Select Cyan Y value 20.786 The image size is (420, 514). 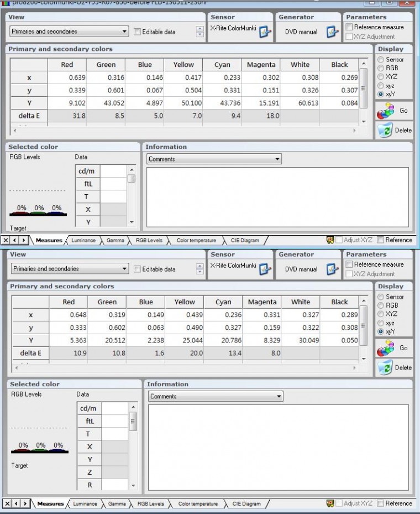click(x=223, y=340)
